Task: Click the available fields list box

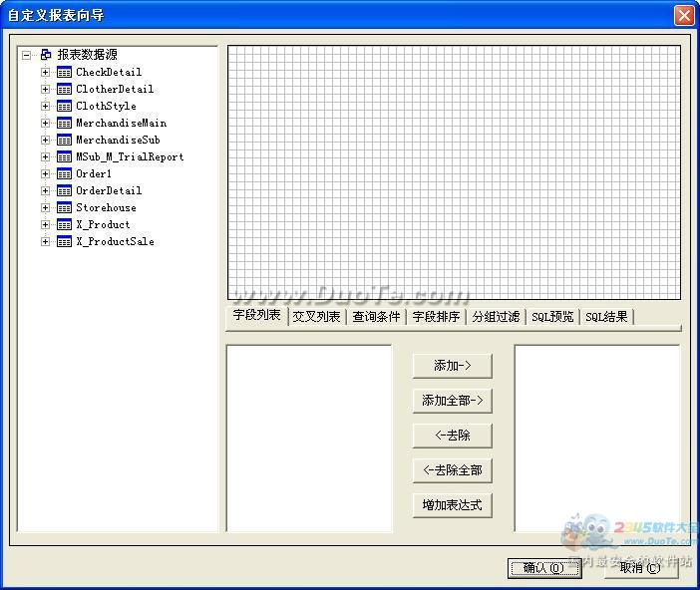Action: (309, 439)
